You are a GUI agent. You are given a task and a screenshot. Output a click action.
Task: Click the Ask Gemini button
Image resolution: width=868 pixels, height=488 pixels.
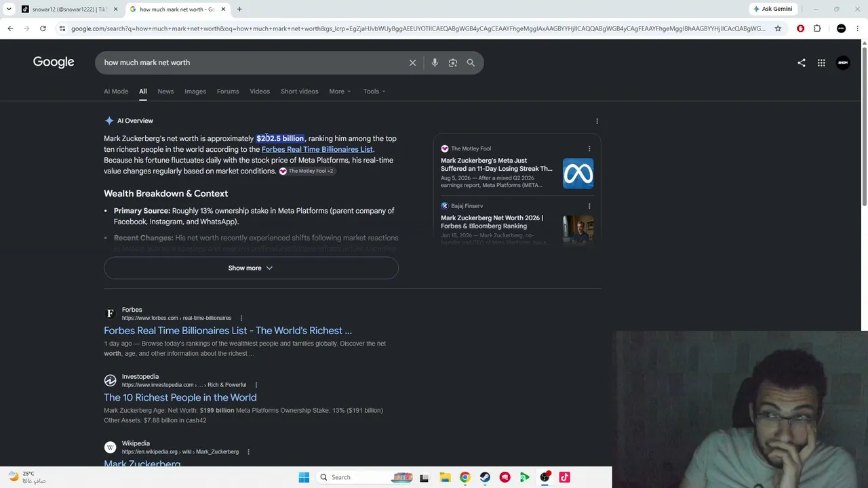point(772,9)
